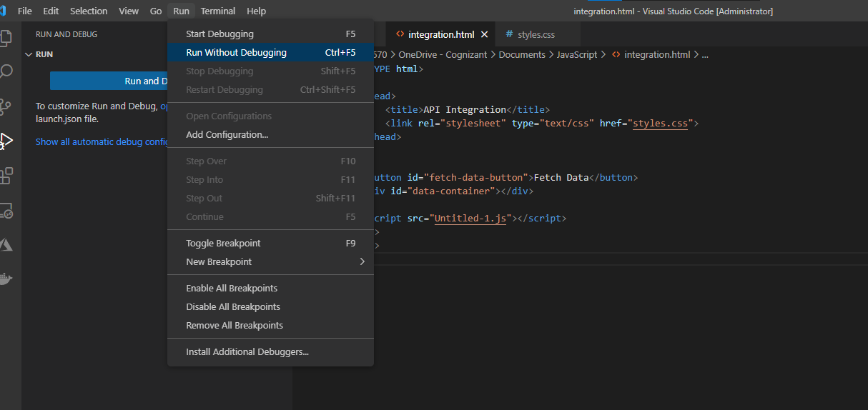The height and width of the screenshot is (410, 868).
Task: Close the integration.html tab
Action: point(484,34)
